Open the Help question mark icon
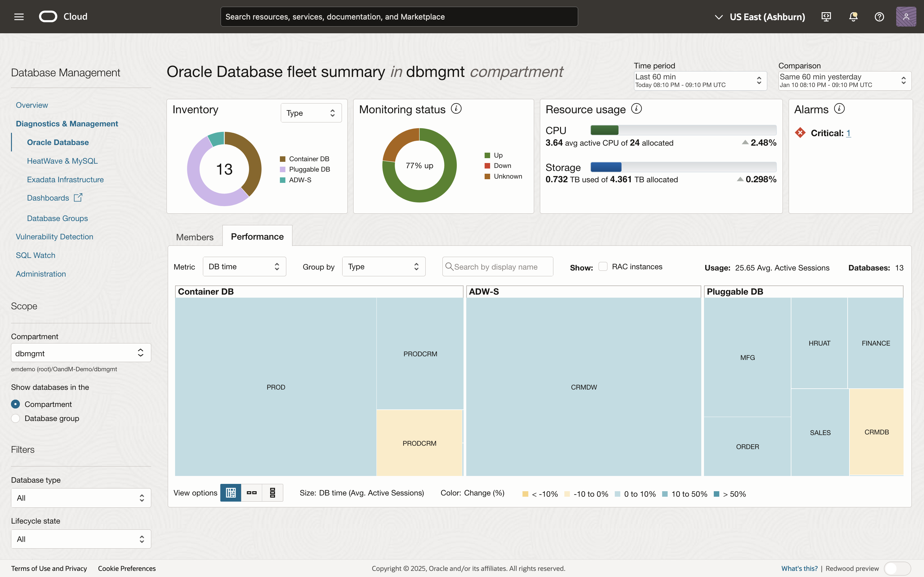Viewport: 924px width, 577px height. (x=879, y=16)
